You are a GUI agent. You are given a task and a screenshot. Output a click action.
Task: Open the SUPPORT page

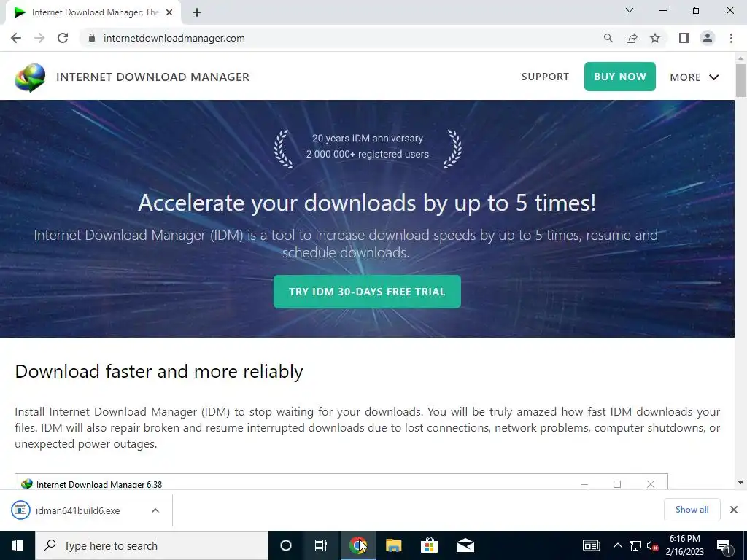pos(545,77)
